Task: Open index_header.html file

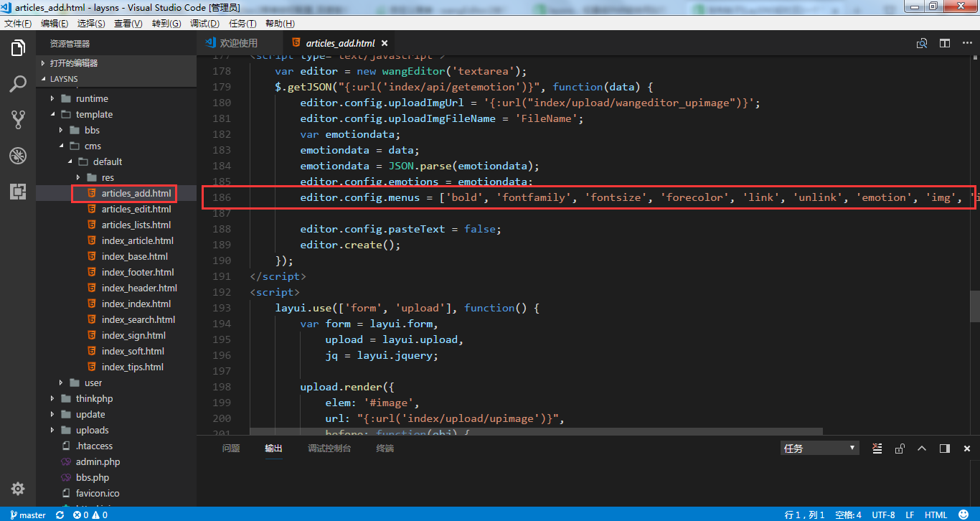Action: (x=139, y=288)
